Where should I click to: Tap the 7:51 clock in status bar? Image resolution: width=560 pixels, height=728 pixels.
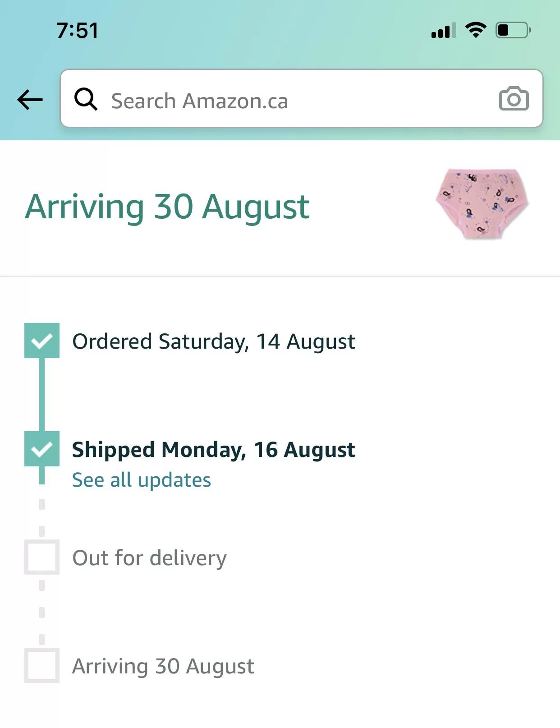[x=77, y=31]
